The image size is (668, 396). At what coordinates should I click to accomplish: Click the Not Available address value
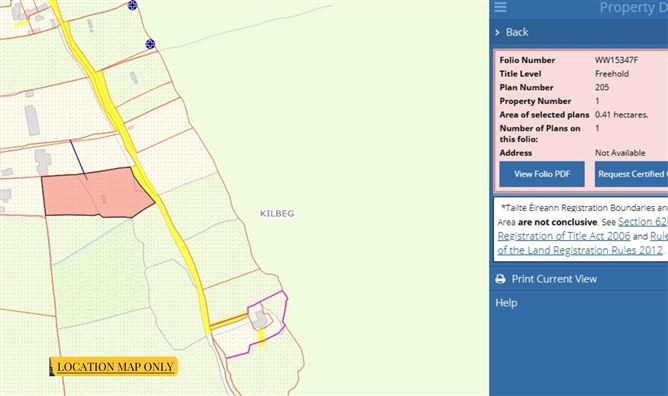(620, 153)
